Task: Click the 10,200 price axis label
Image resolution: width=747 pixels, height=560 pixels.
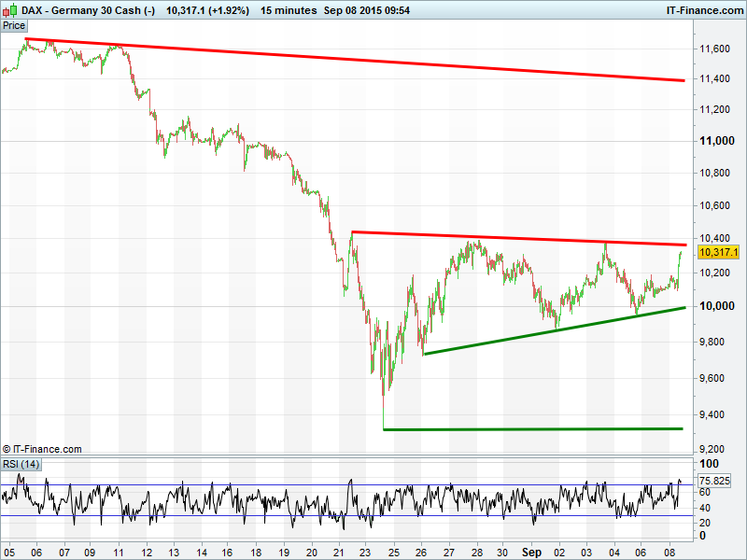Action: pyautogui.click(x=714, y=273)
